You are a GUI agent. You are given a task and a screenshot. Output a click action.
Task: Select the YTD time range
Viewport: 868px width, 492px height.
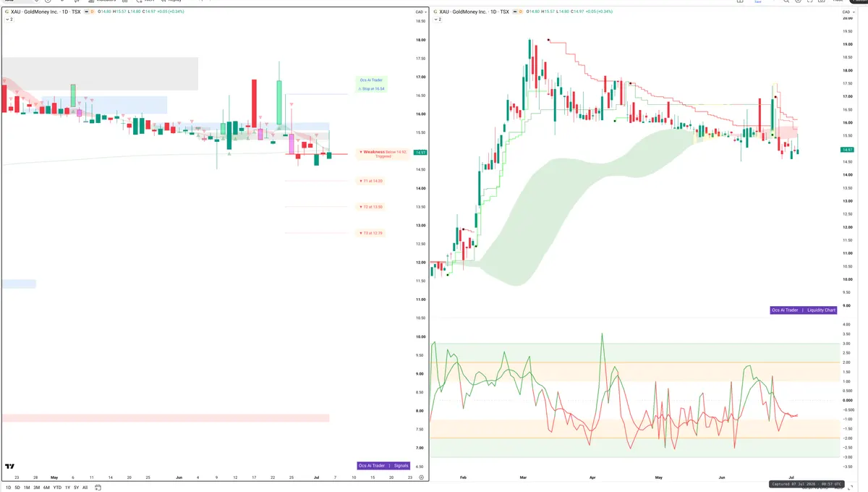click(x=57, y=488)
